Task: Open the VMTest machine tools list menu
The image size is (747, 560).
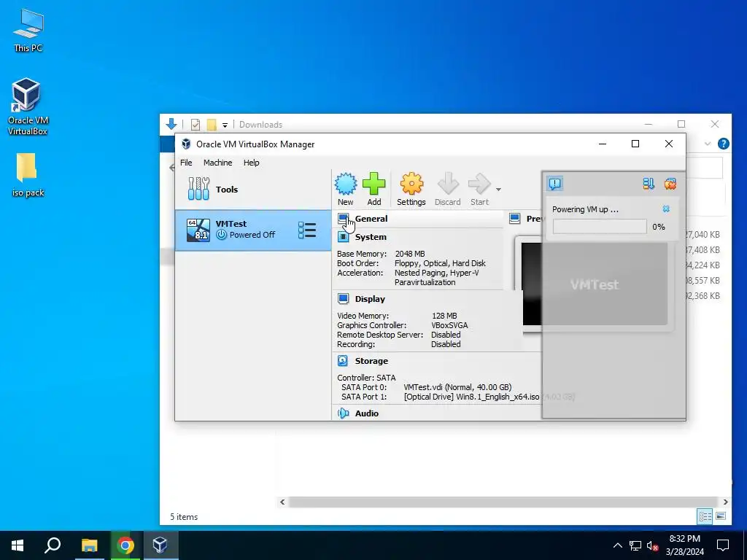Action: coord(307,230)
